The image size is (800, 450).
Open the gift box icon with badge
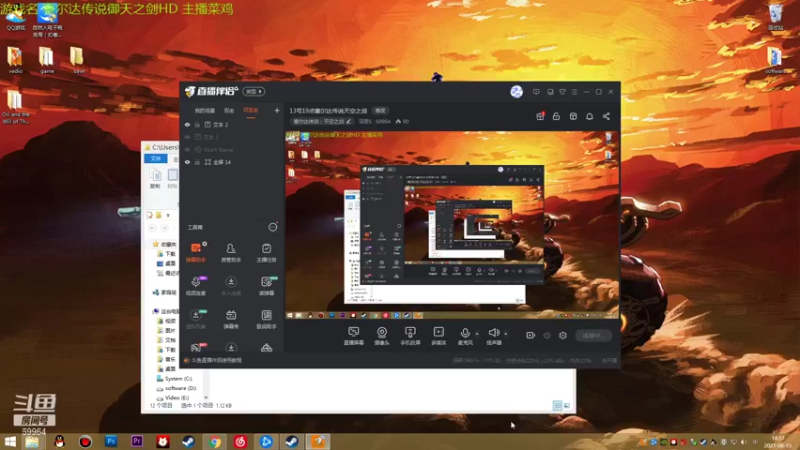click(x=540, y=116)
